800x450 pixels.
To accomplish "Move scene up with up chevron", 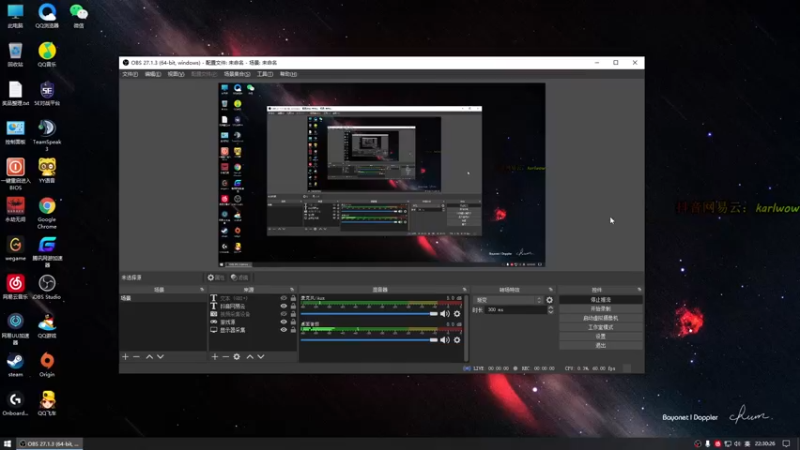I will tap(149, 357).
